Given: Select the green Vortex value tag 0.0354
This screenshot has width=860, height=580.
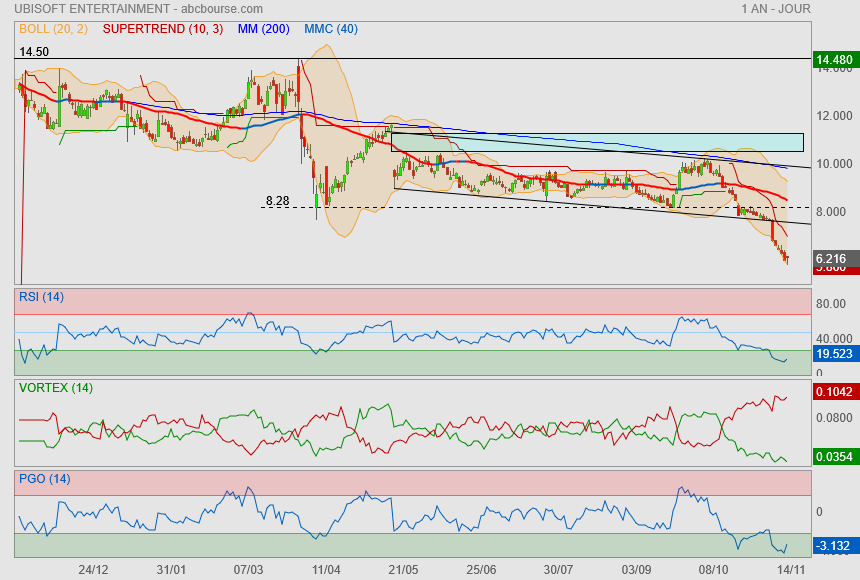Looking at the screenshot, I should tap(834, 456).
